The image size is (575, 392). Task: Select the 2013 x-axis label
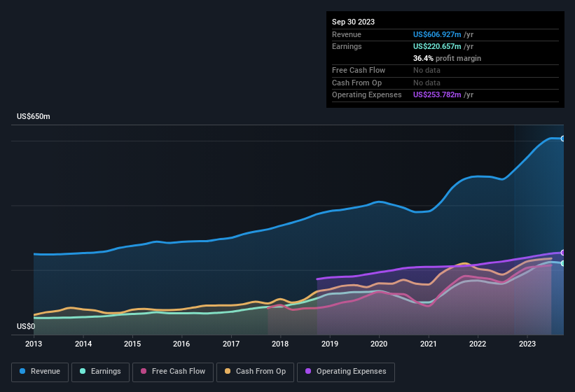pos(34,344)
